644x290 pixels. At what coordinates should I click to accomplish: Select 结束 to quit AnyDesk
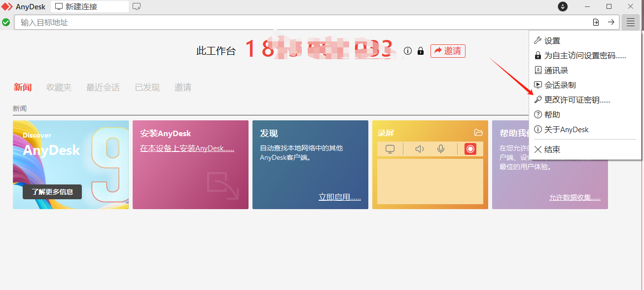point(585,149)
